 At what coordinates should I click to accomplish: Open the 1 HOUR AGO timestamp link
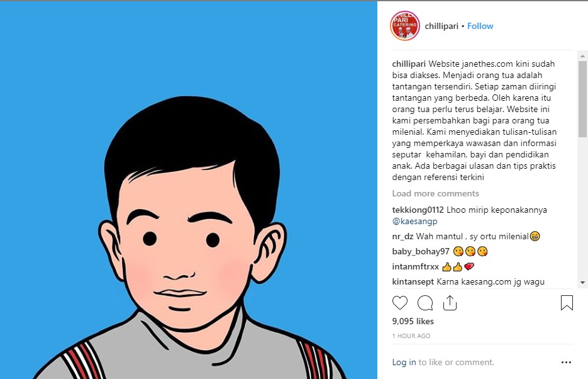(x=411, y=336)
